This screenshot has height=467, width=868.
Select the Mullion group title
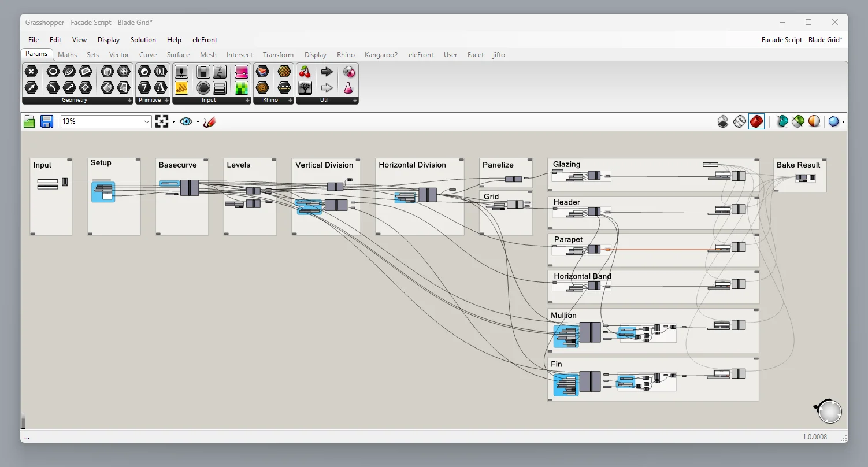point(564,316)
